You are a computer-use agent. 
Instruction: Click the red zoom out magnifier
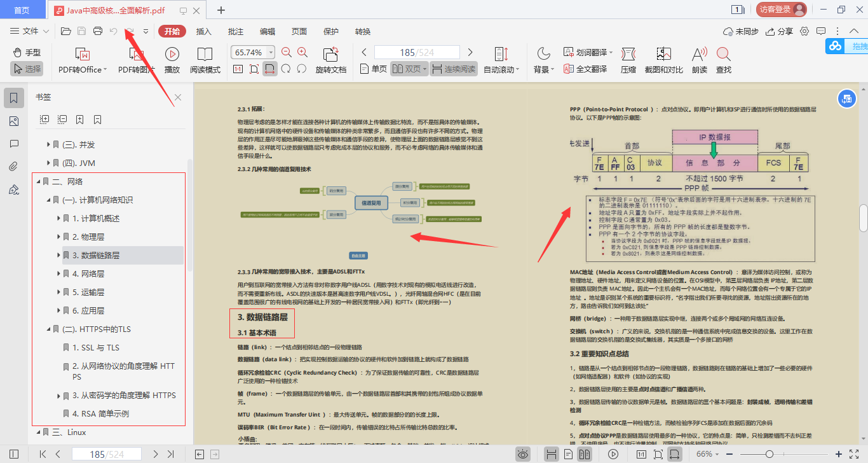(x=287, y=52)
